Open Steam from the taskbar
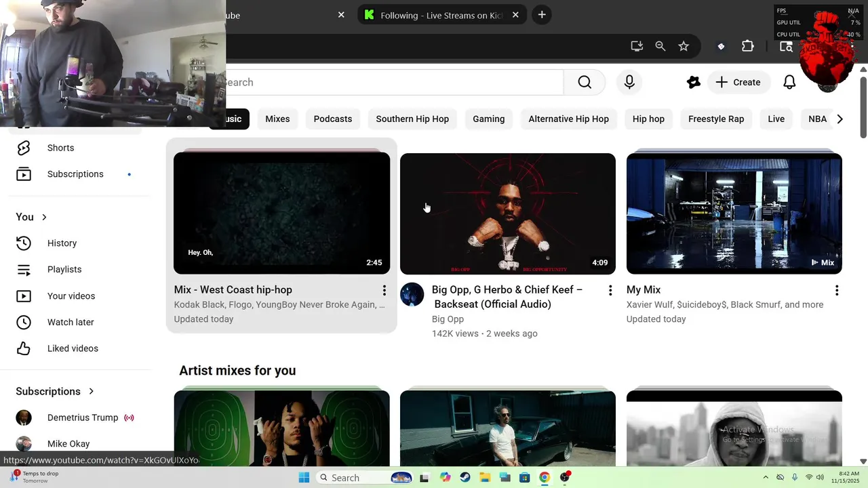868x488 pixels. (x=465, y=477)
